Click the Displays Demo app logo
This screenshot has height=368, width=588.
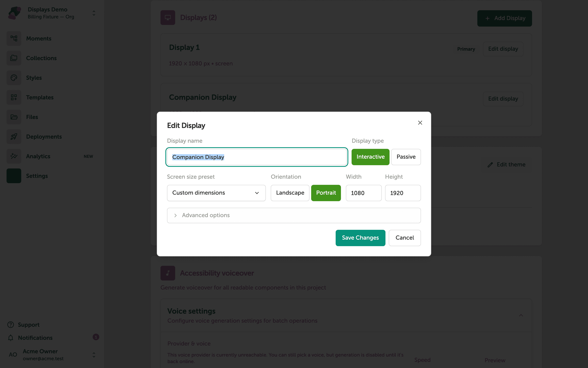[x=14, y=13]
